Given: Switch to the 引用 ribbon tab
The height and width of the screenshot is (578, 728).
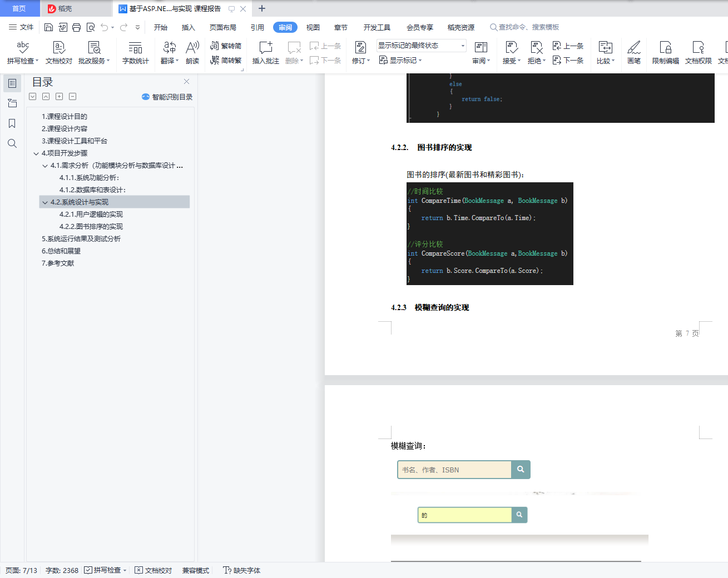Looking at the screenshot, I should [x=257, y=27].
